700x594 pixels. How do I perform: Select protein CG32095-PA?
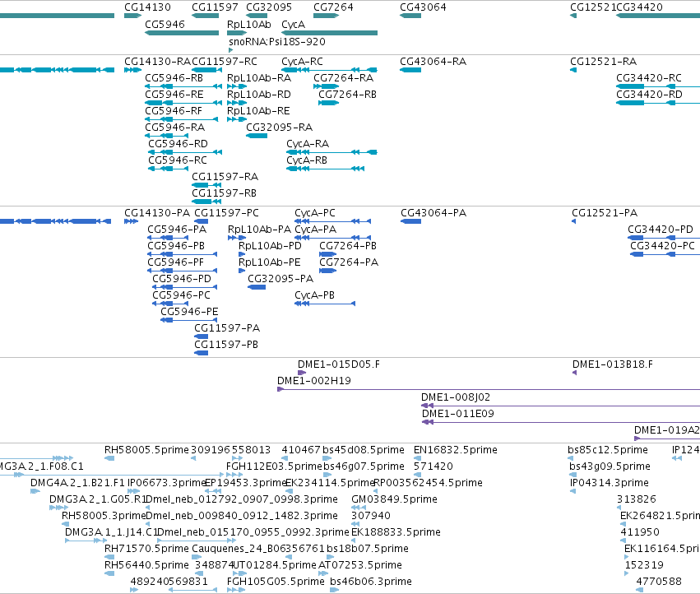[280, 279]
